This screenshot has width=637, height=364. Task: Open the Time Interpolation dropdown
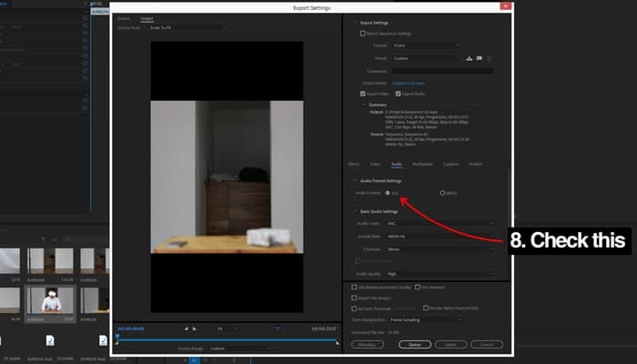coord(426,319)
